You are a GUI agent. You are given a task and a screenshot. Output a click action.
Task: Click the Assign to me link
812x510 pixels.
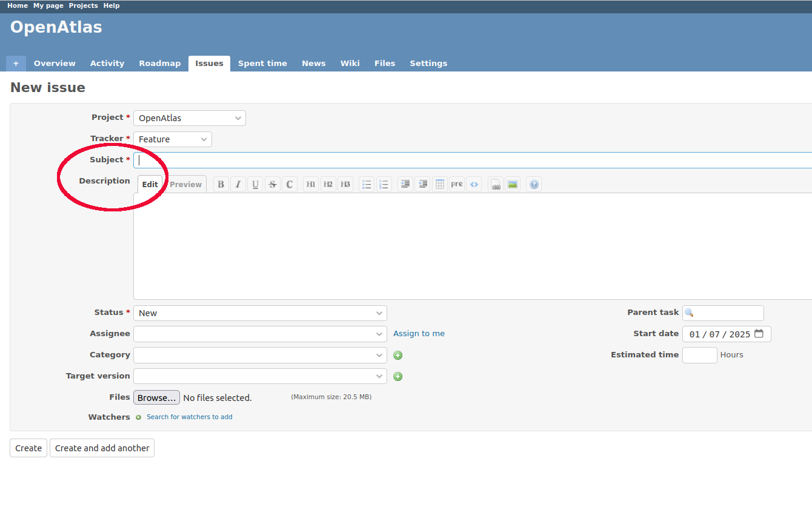(419, 333)
